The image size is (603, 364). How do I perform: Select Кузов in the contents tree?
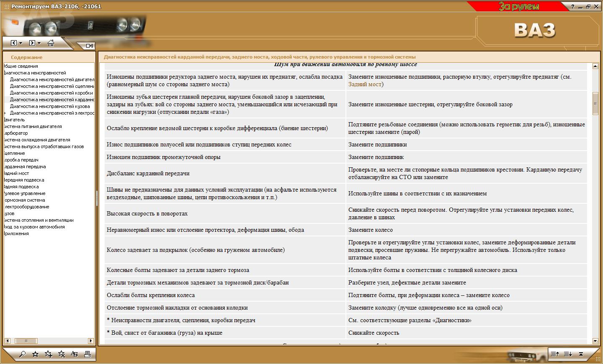9,213
